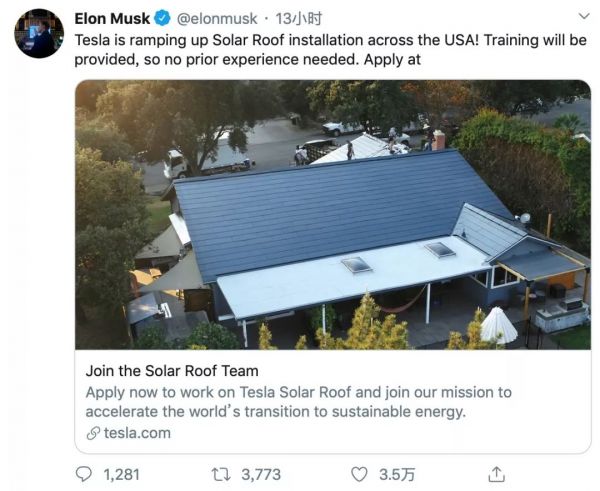Screen dimensions: 600x491
Task: Expand the tweet options chevron menu
Action: tap(583, 18)
